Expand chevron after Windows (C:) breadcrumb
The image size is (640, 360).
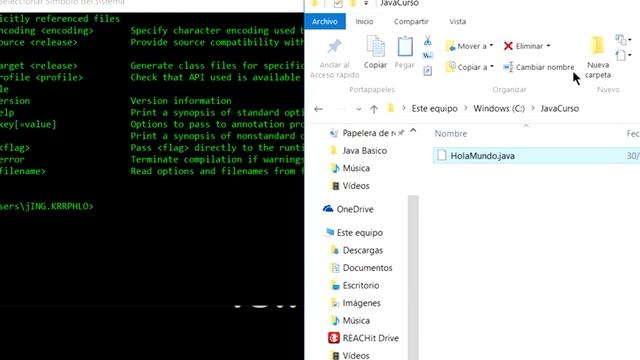pos(533,108)
